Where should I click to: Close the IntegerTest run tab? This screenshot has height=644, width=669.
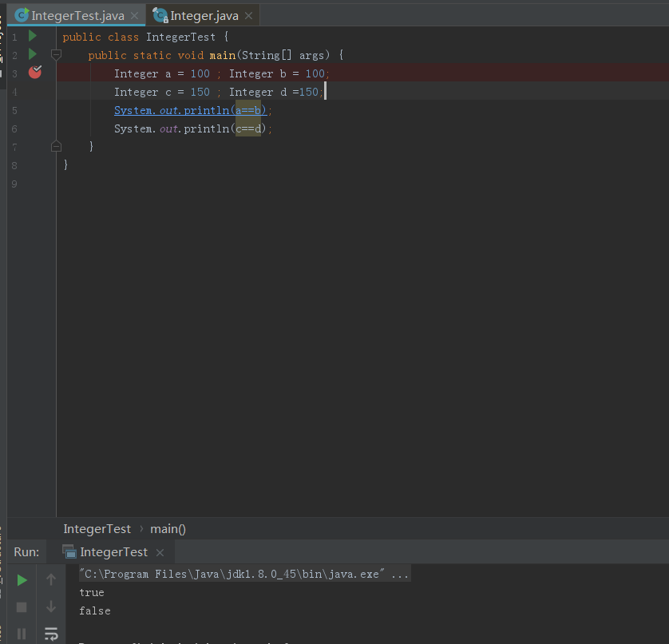coord(160,553)
